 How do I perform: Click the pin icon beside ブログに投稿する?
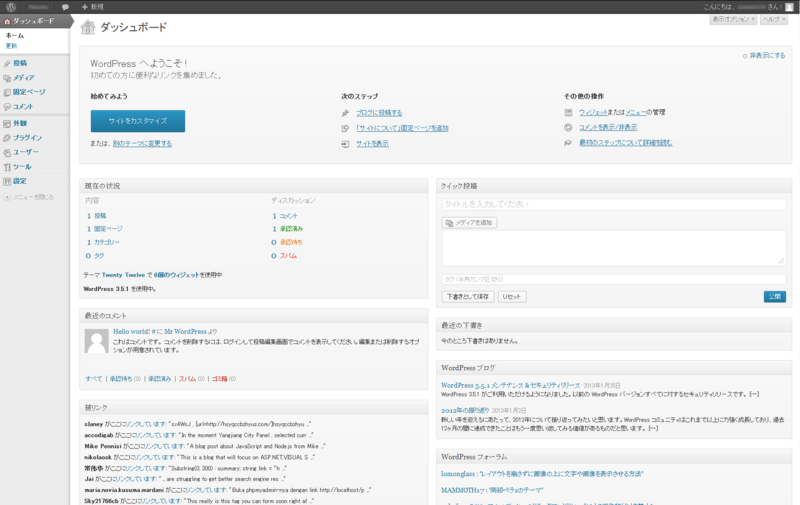pos(345,113)
